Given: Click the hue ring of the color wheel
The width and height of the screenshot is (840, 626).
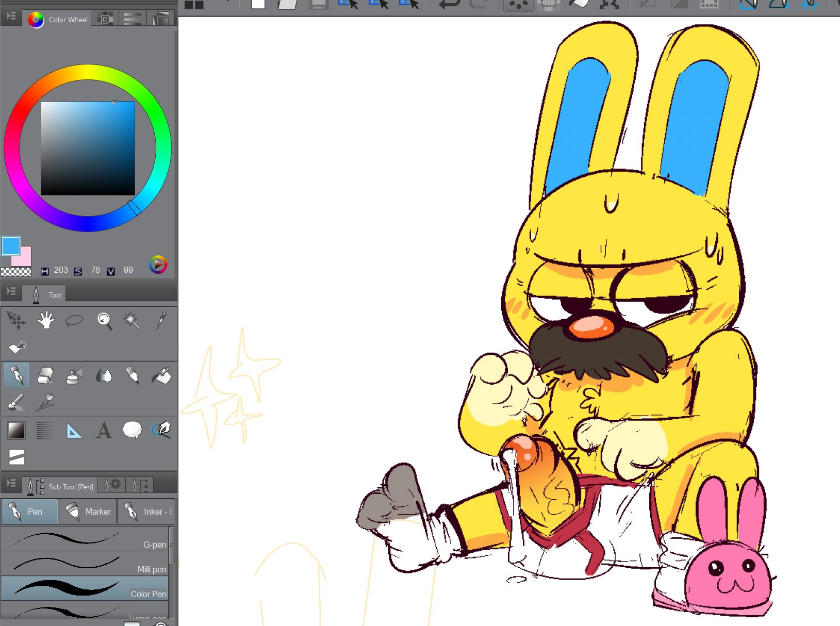Looking at the screenshot, I should (x=88, y=72).
